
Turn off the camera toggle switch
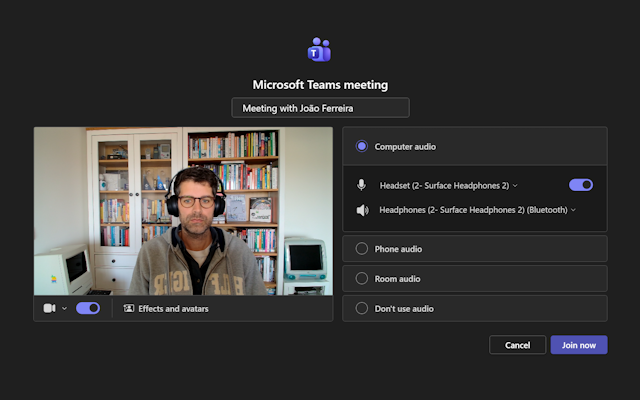88,308
